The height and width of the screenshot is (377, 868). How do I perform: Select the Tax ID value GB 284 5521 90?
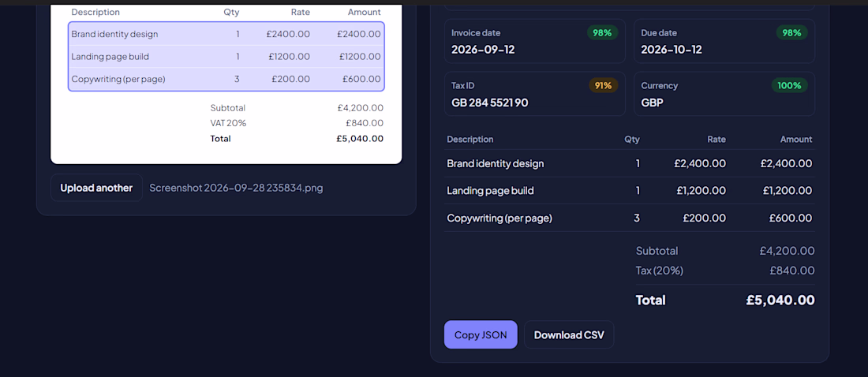[x=490, y=103]
